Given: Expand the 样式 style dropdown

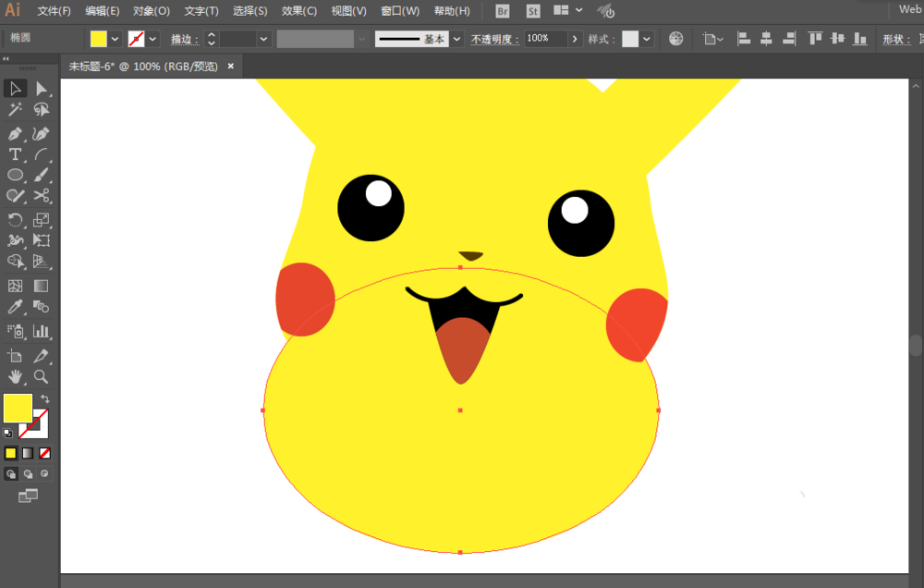Looking at the screenshot, I should tap(646, 39).
